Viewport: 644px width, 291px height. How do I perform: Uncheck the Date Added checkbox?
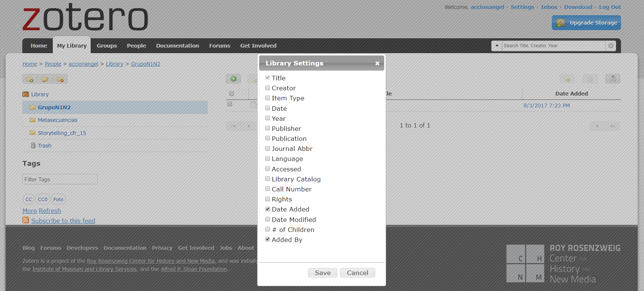tap(268, 209)
